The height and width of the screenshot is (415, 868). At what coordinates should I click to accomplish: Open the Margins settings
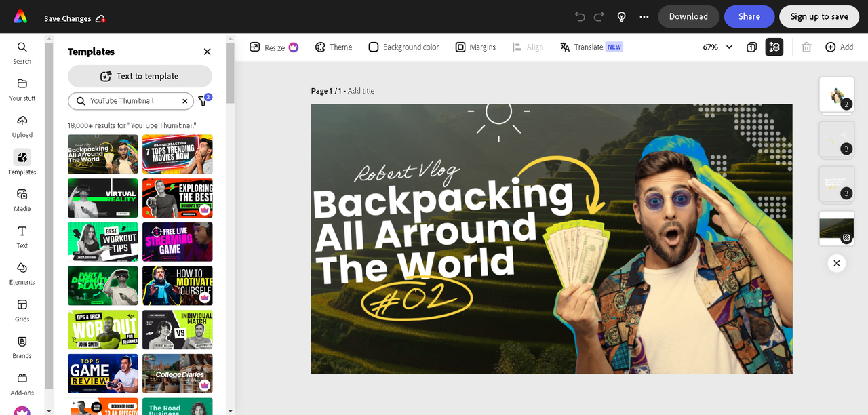[x=475, y=47]
